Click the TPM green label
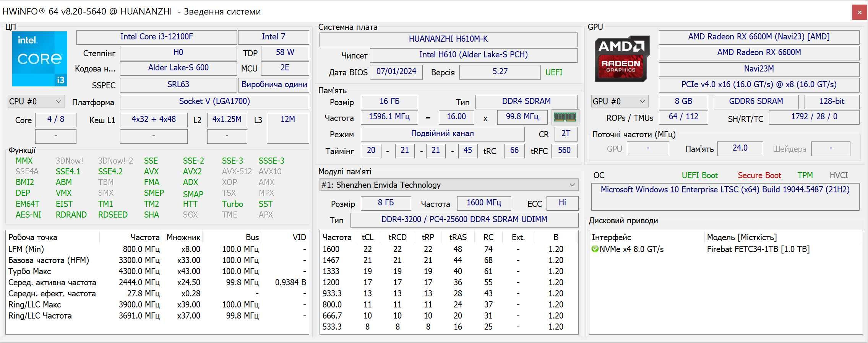 805,176
